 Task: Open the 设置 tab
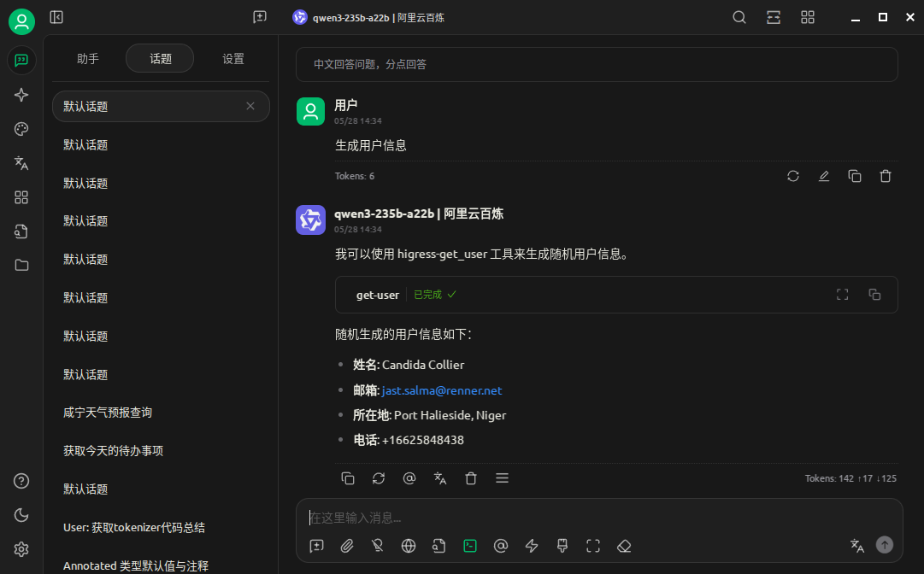232,58
